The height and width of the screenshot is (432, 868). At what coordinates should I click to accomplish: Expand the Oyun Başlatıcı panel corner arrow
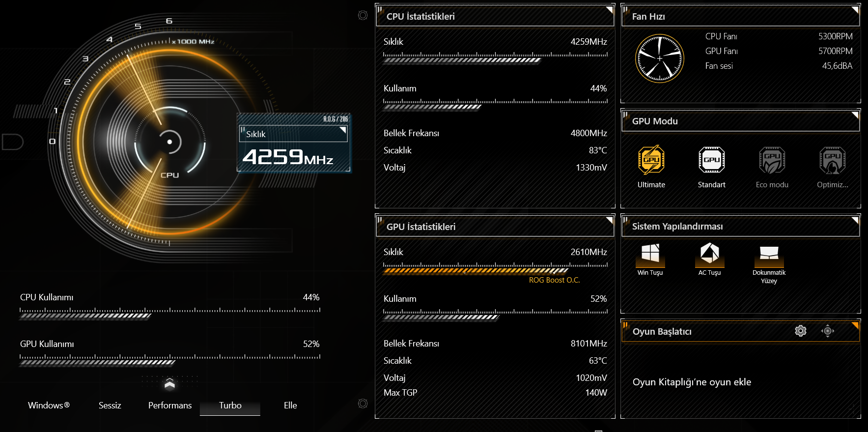855,325
